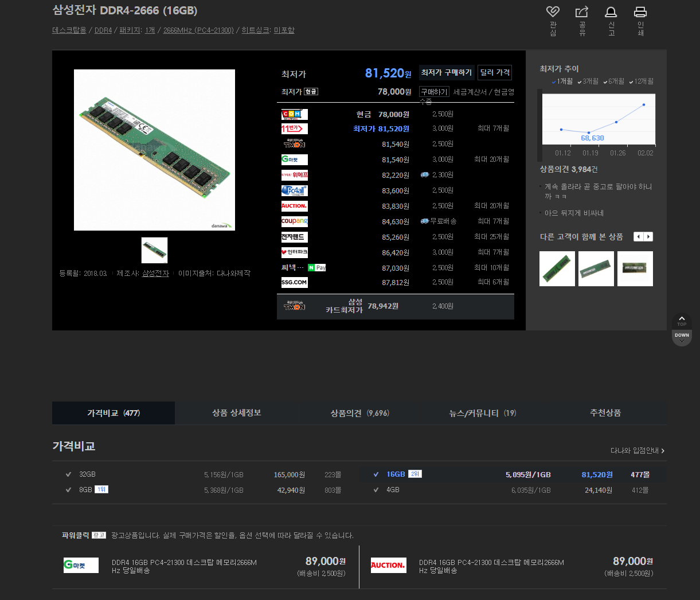Screen dimensions: 700x600
Task: Open the AUCTION seller logo in price list
Action: coord(295,206)
